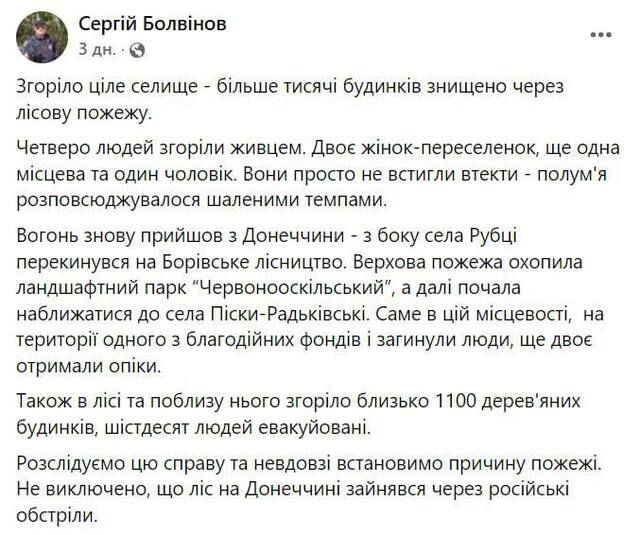Image resolution: width=640 pixels, height=535 pixels.
Task: Open the three-dot post options menu
Action: coord(600,34)
